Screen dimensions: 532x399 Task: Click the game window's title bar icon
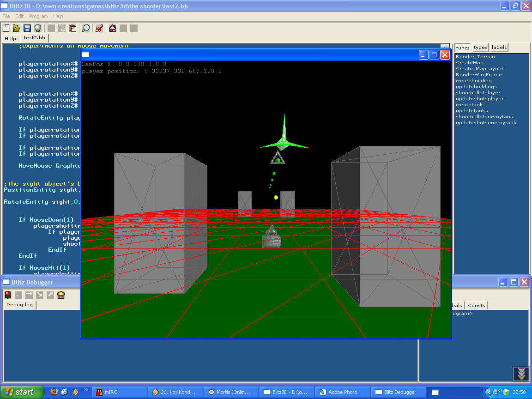coord(85,54)
